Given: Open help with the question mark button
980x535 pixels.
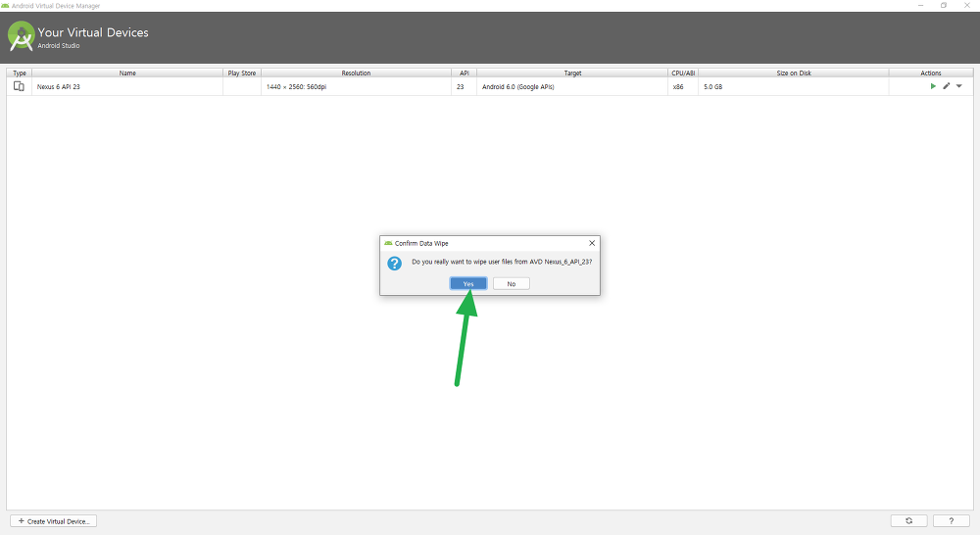Looking at the screenshot, I should click(x=952, y=521).
